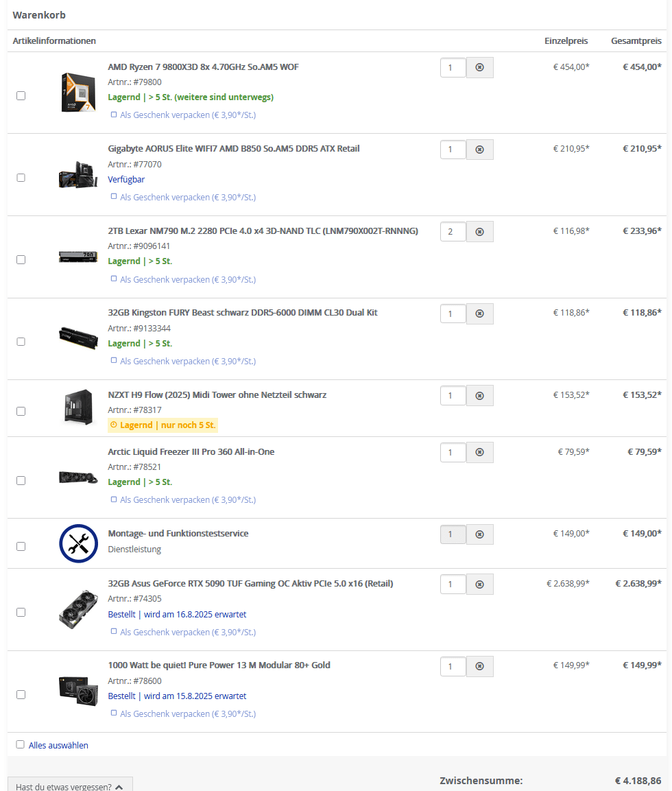Select the Asus RTX 5090 row checkbox
The width and height of the screenshot is (672, 791).
tap(21, 613)
